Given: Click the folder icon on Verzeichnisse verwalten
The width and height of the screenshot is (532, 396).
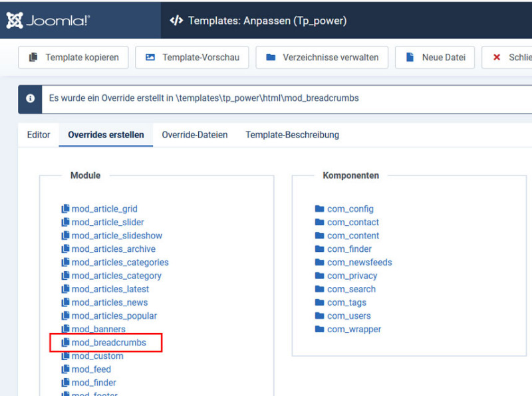Looking at the screenshot, I should point(271,57).
